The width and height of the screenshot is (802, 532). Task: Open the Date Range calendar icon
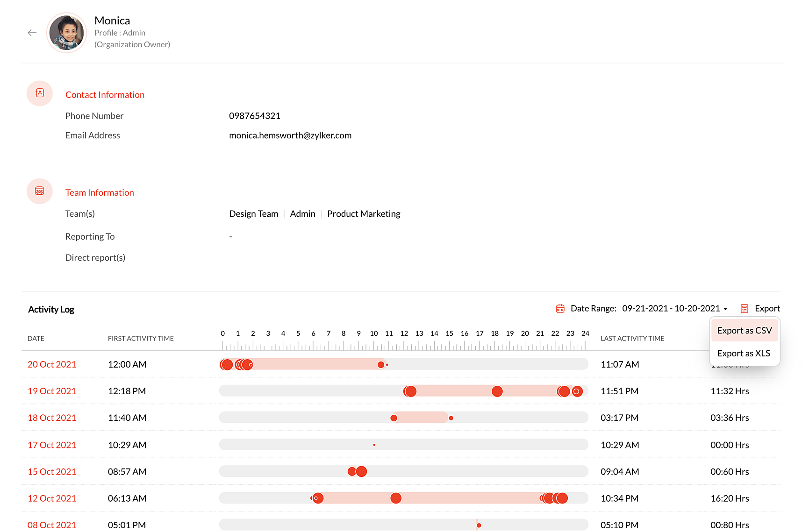[x=560, y=309]
